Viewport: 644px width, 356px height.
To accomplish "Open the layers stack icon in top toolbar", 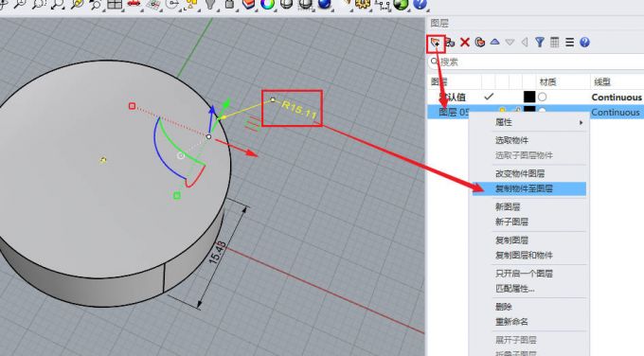I will 248,4.
